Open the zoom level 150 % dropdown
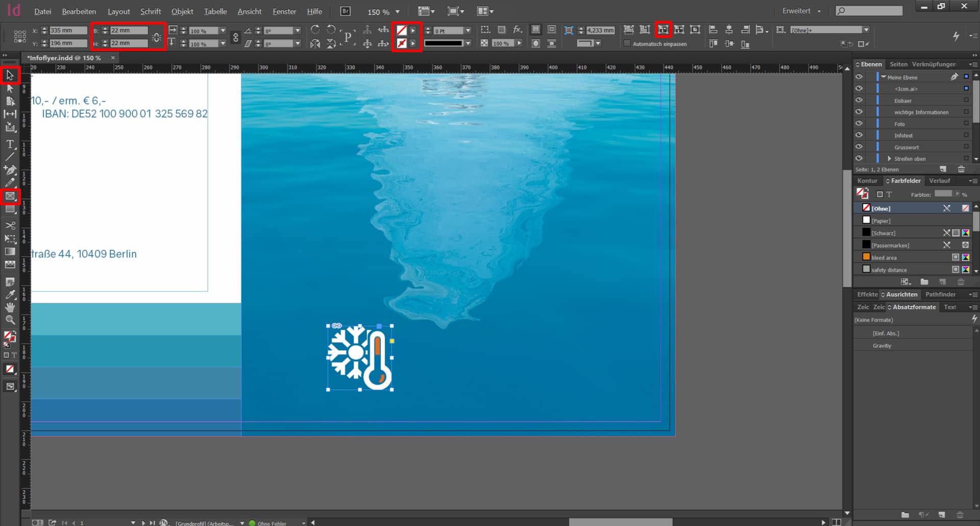The height and width of the screenshot is (526, 980). point(398,12)
